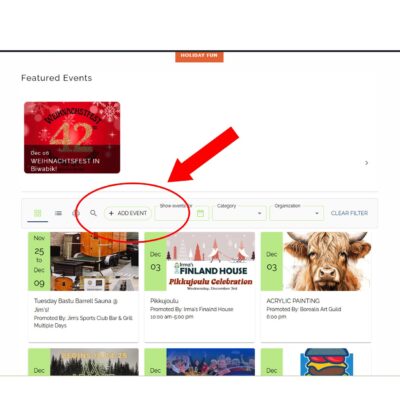The width and height of the screenshot is (400, 400).
Task: Select the map view icon
Action: click(76, 213)
